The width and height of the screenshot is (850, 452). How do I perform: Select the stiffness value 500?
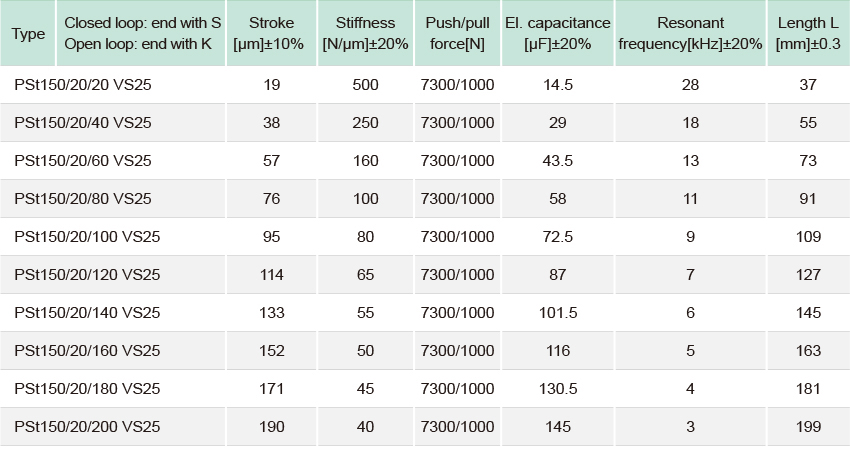tap(365, 85)
